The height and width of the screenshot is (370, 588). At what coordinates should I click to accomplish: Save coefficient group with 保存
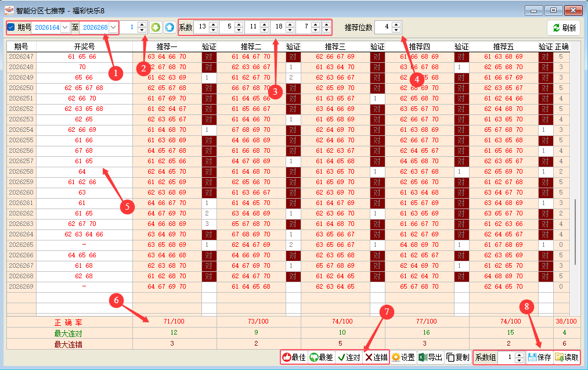point(539,357)
